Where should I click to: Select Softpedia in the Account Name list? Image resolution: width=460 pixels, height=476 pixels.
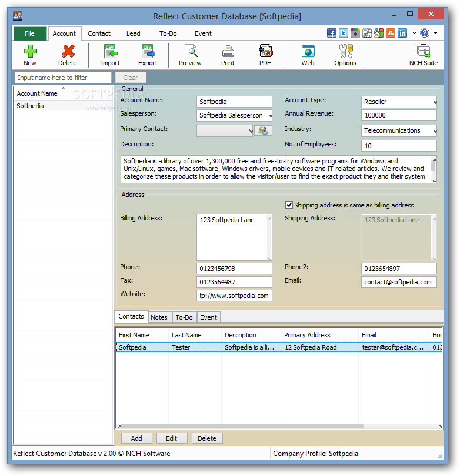pyautogui.click(x=63, y=106)
